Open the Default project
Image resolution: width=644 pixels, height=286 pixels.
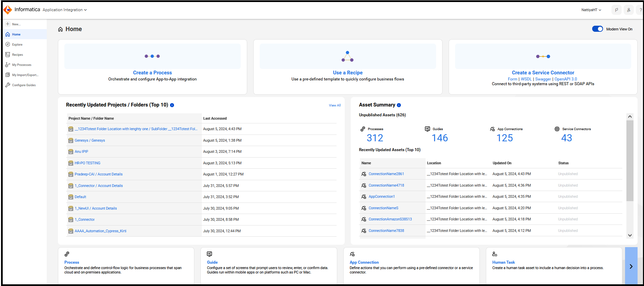[x=80, y=197]
